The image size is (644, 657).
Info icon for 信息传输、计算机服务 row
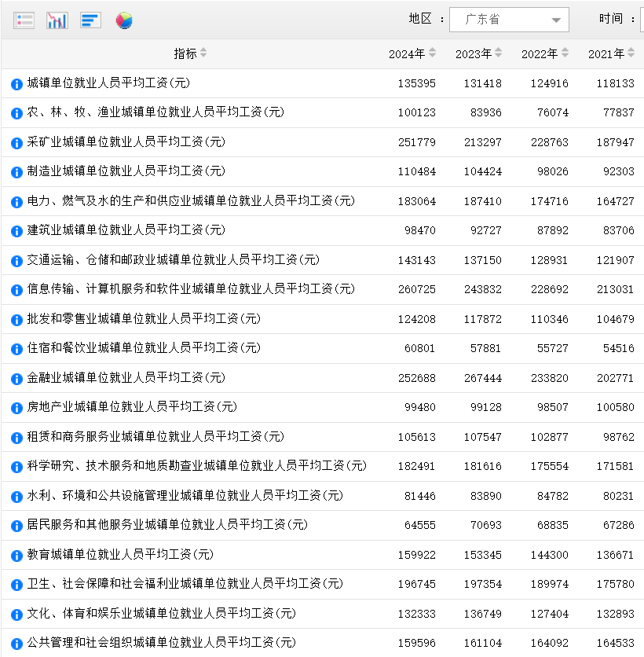(16, 290)
